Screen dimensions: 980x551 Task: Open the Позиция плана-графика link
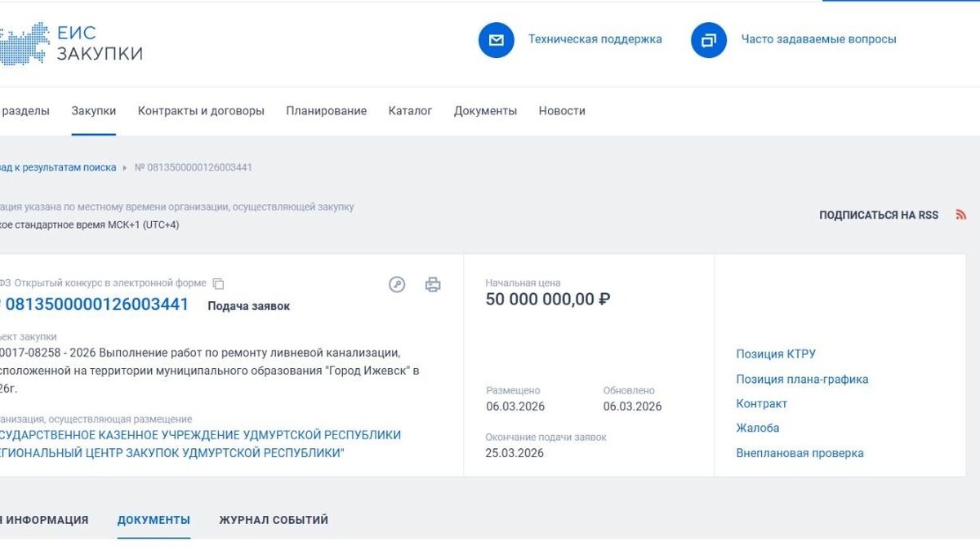pyautogui.click(x=801, y=379)
